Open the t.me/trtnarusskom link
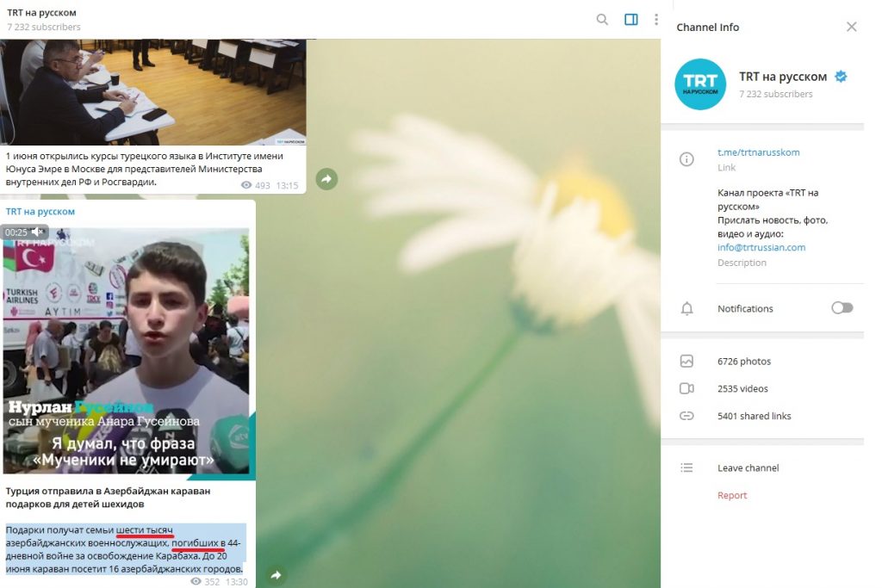 758,152
